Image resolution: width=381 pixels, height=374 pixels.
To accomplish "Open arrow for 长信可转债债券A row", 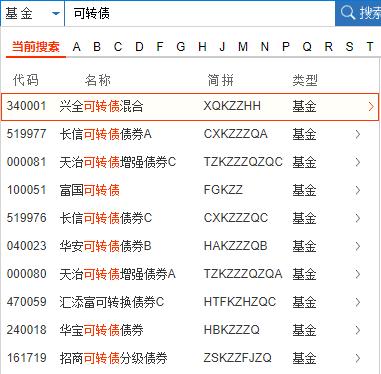I will pyautogui.click(x=358, y=134).
